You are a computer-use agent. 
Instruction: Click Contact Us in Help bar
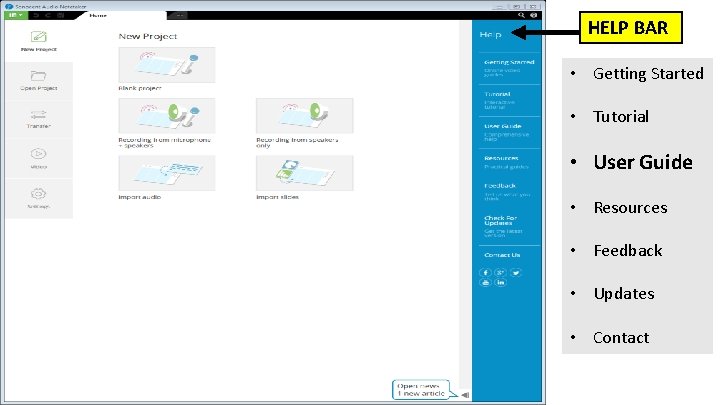[502, 255]
